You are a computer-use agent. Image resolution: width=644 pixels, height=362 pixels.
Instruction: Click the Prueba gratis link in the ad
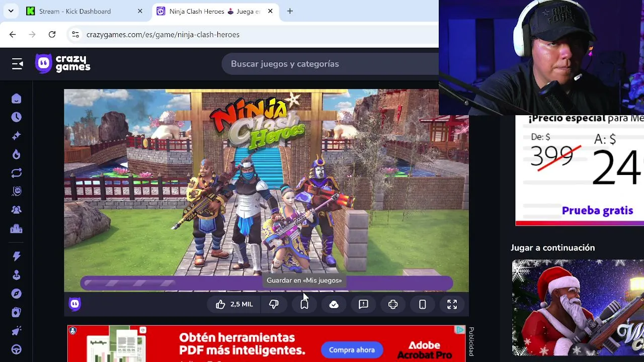[x=597, y=211]
